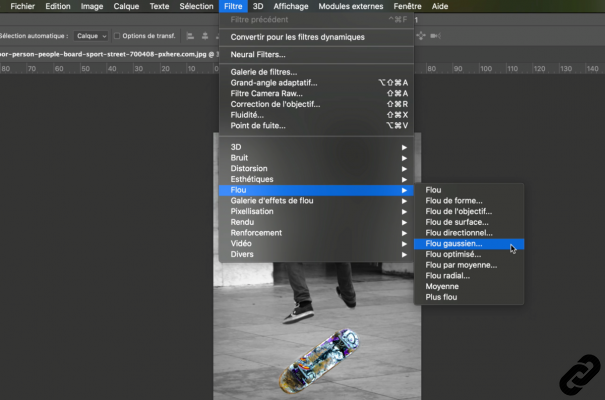Image resolution: width=605 pixels, height=400 pixels.
Task: Choose Correction de l'objectif...
Action: click(316, 105)
